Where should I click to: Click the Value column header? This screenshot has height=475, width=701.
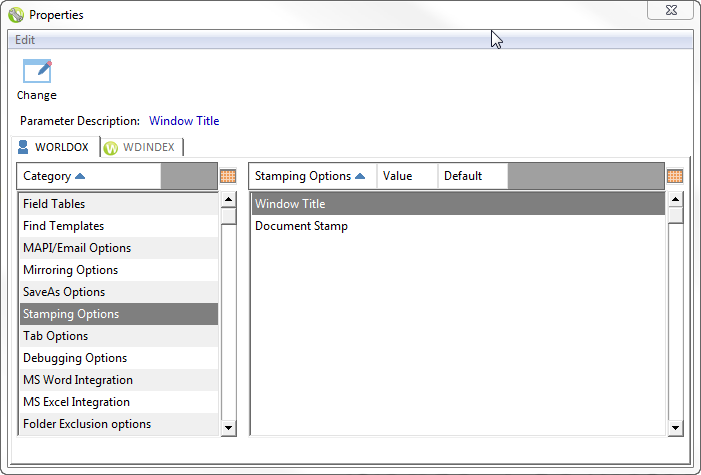point(407,176)
